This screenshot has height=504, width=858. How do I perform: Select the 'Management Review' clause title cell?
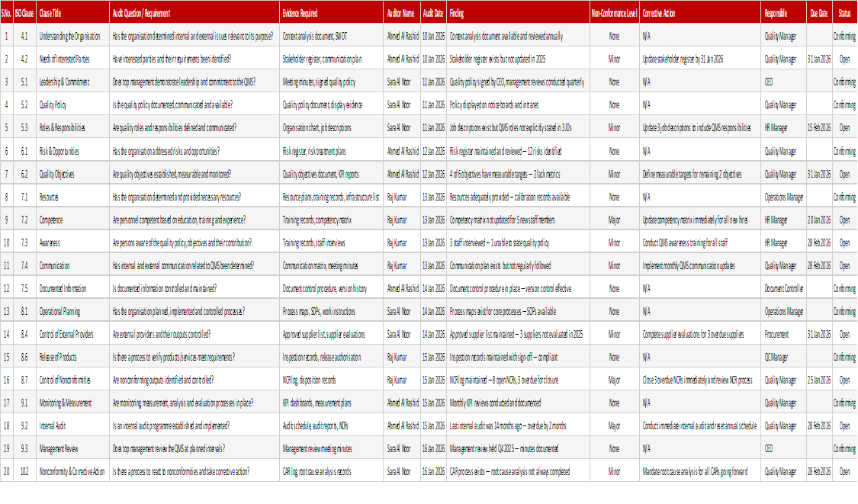[72, 448]
